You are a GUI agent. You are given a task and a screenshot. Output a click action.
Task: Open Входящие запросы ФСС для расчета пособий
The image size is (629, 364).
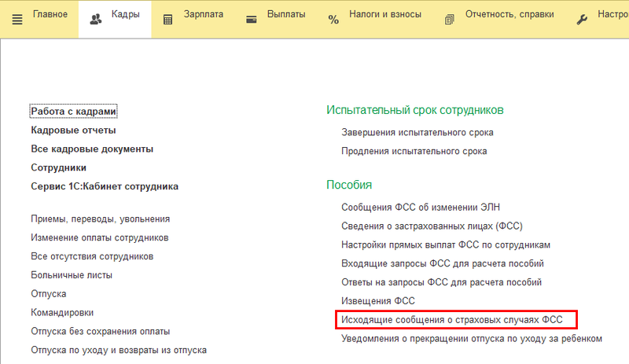443,263
